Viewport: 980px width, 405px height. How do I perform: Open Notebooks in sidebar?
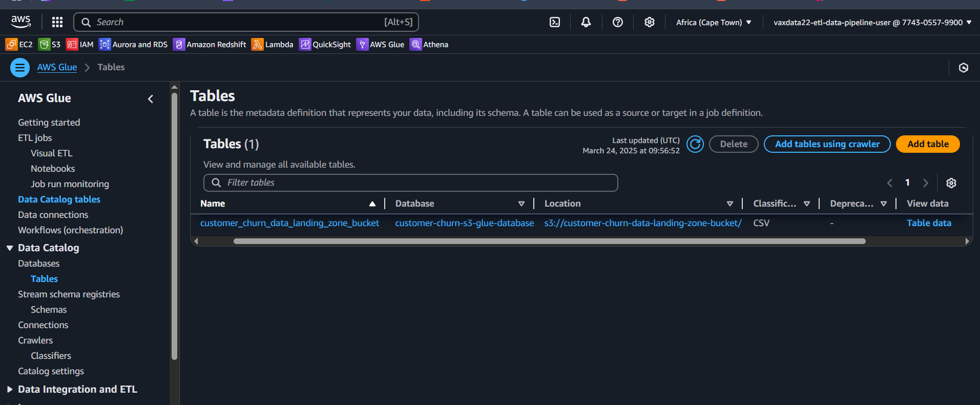coord(53,169)
